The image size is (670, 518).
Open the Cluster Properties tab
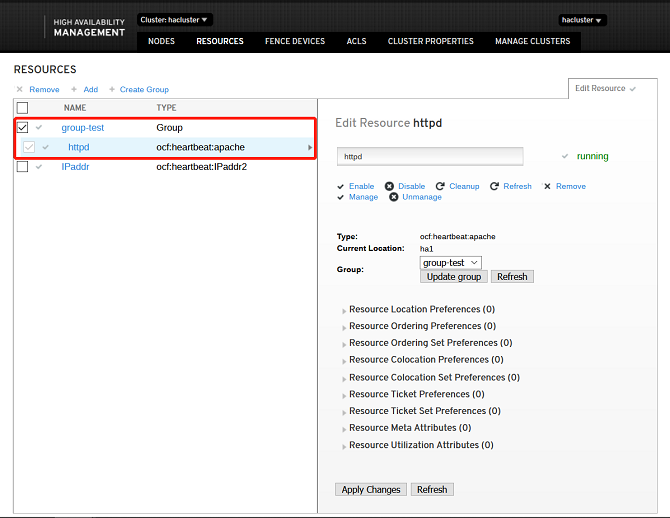[x=430, y=41]
